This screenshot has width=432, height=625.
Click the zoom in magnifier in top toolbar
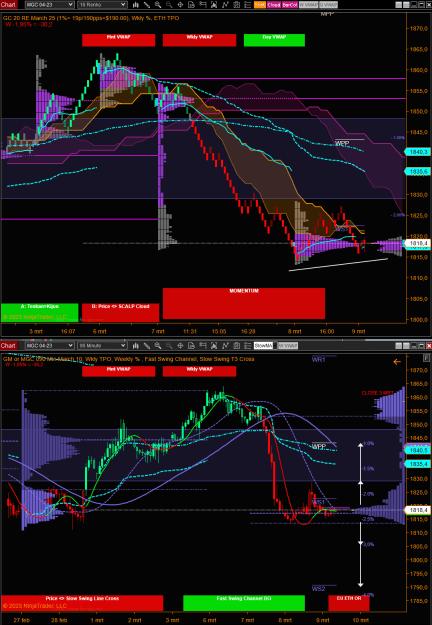[158, 5]
